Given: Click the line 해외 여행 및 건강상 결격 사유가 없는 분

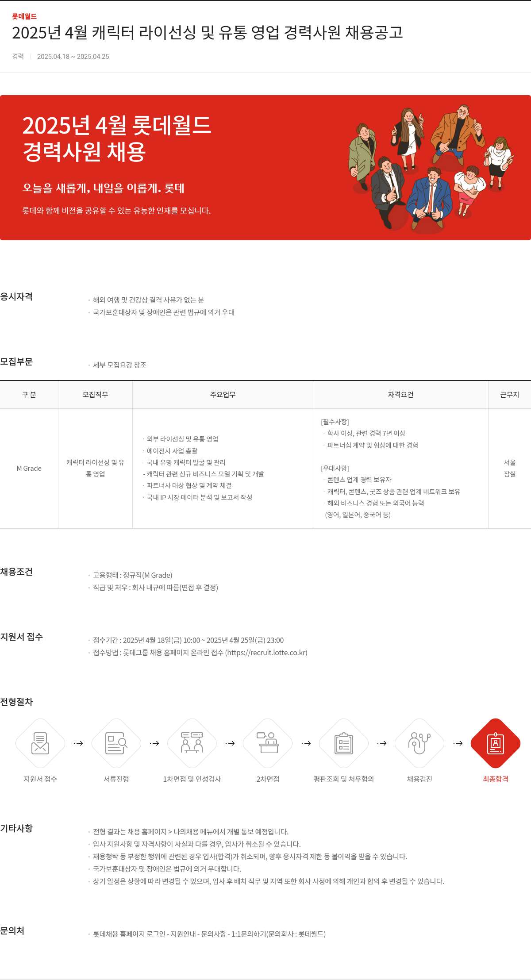Looking at the screenshot, I should 149,300.
